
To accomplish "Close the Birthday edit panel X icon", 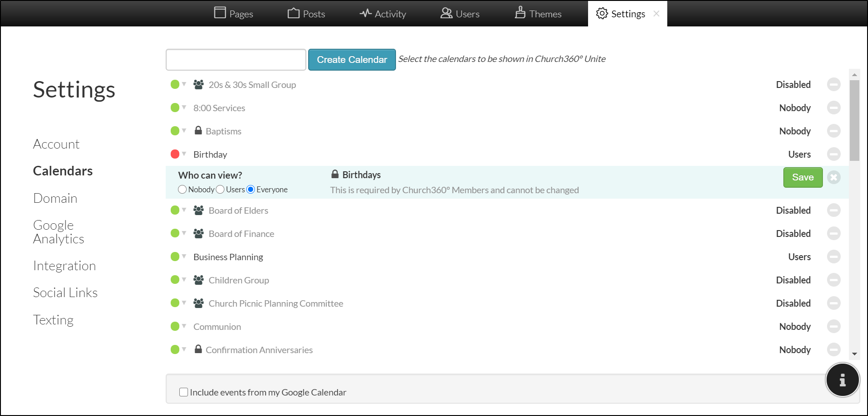I will (x=833, y=177).
